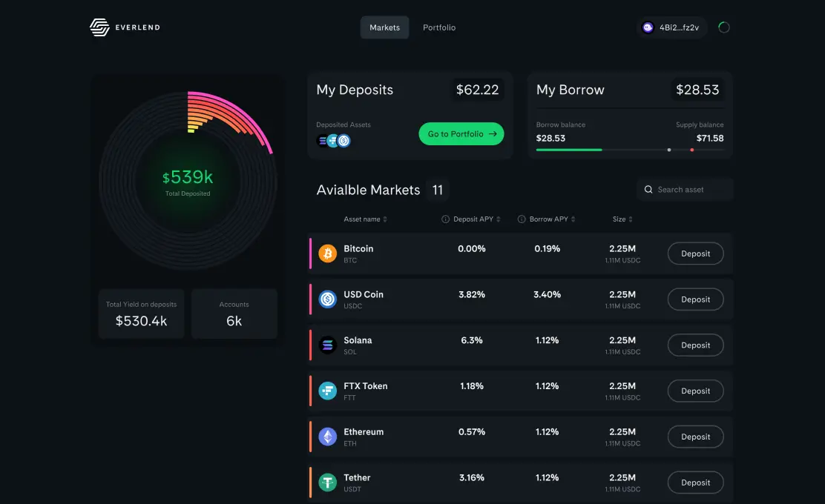Image resolution: width=825 pixels, height=504 pixels.
Task: Switch to the Markets tab
Action: coord(384,27)
